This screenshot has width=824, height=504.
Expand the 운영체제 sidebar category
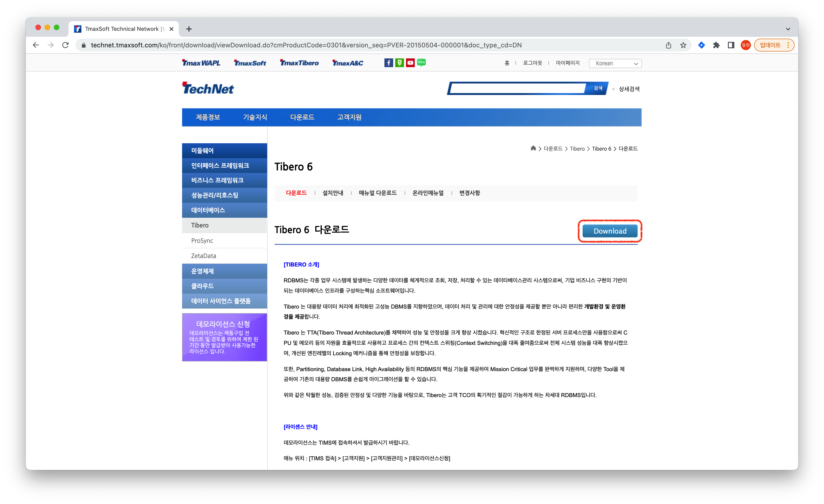(x=224, y=271)
